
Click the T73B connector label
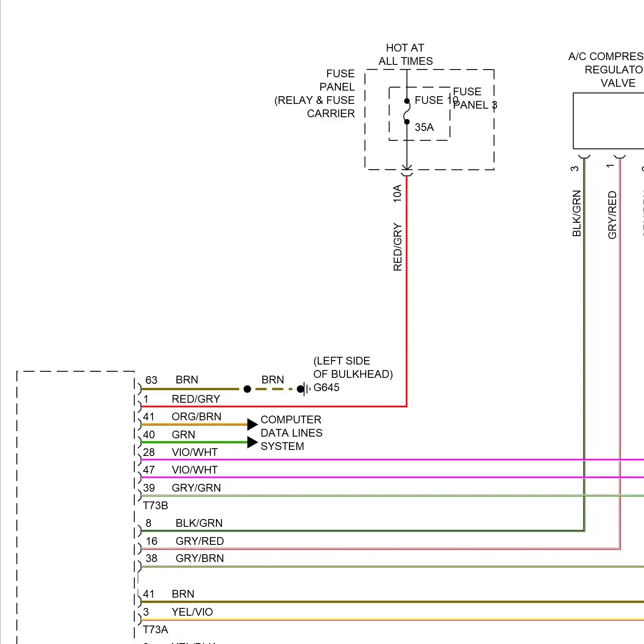coord(155,506)
